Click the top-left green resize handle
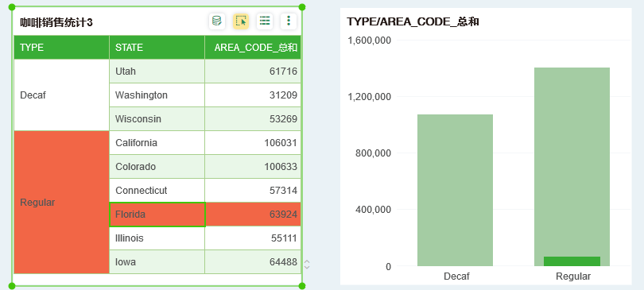The height and width of the screenshot is (290, 644). [x=12, y=7]
